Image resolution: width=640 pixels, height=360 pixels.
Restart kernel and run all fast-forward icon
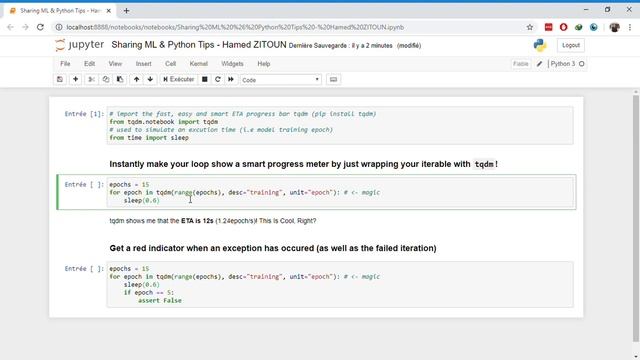click(231, 80)
